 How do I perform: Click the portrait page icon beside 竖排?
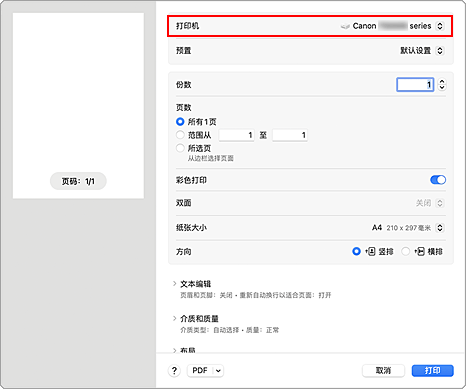370,251
